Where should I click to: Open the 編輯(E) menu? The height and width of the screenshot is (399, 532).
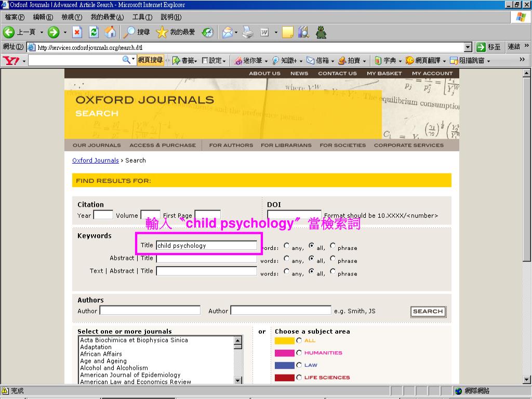point(43,17)
